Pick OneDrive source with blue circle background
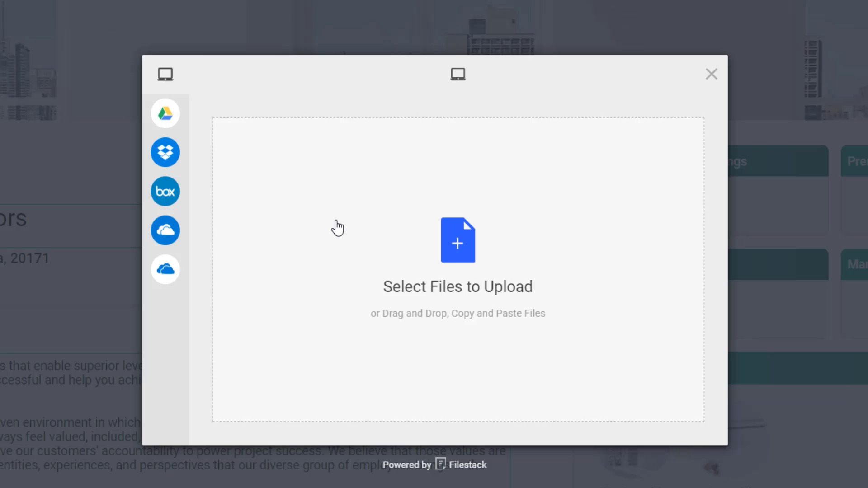868x488 pixels. click(x=165, y=230)
